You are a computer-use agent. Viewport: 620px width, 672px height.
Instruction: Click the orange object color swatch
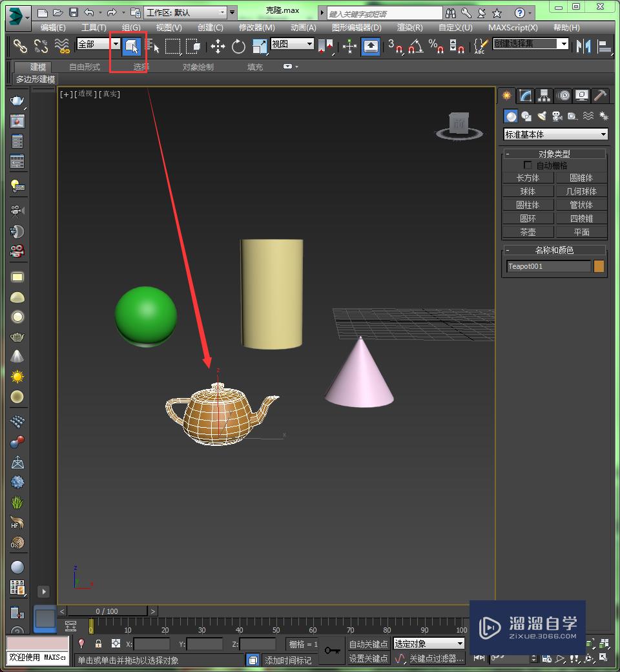coord(599,266)
